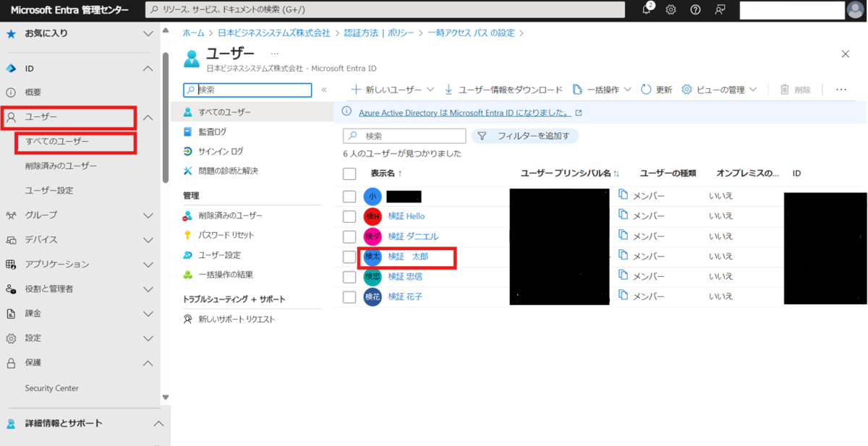Click the 課金 icon in sidebar

click(x=11, y=314)
